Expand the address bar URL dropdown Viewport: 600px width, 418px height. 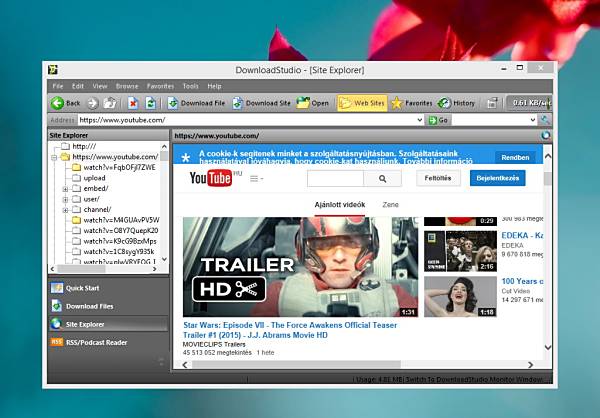(420, 120)
